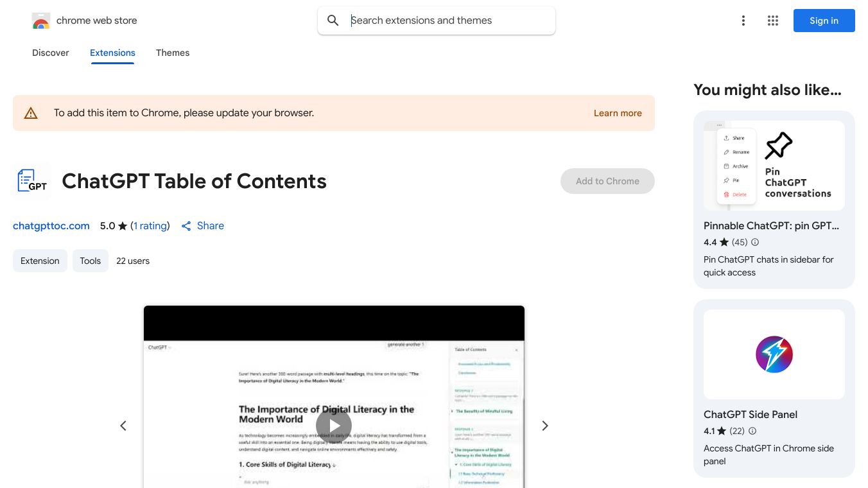Go back using the left carousel arrow
The width and height of the screenshot is (868, 488).
point(123,425)
